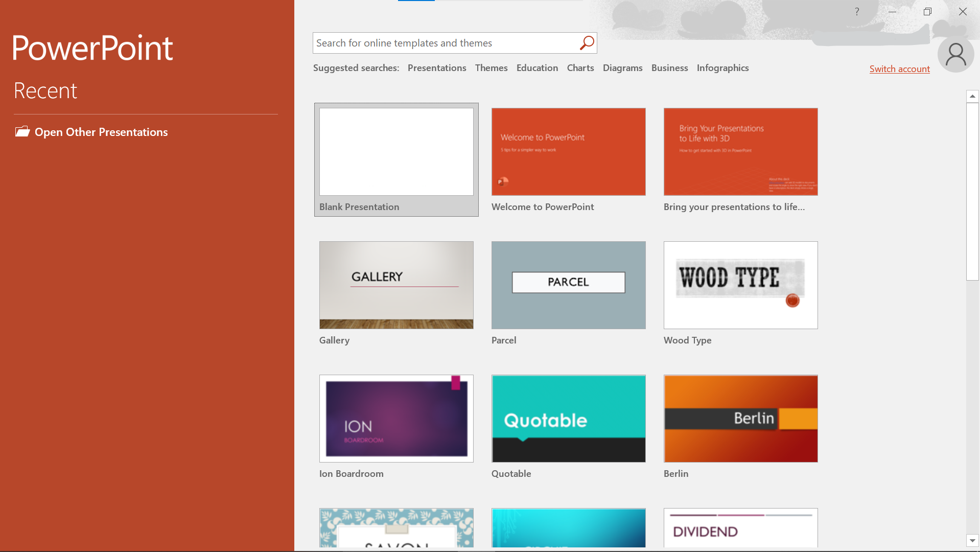Image resolution: width=980 pixels, height=552 pixels.
Task: Choose the Ion Boardroom theme thumbnail
Action: 396,419
